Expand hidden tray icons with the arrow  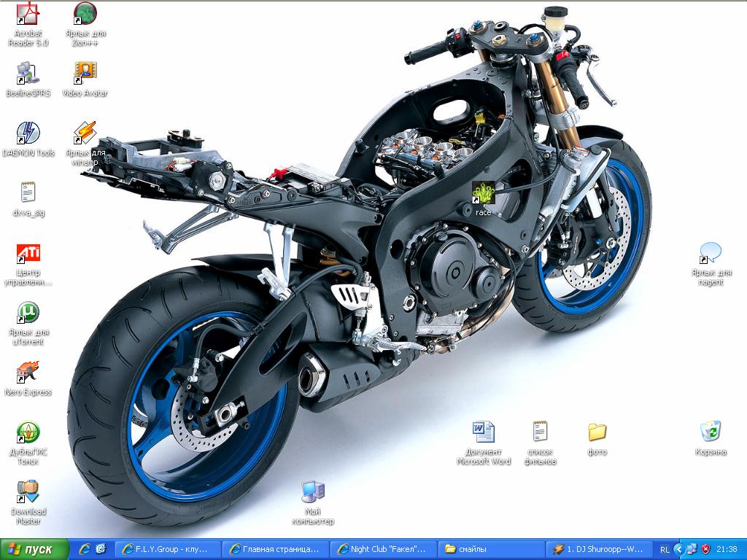coord(679,550)
